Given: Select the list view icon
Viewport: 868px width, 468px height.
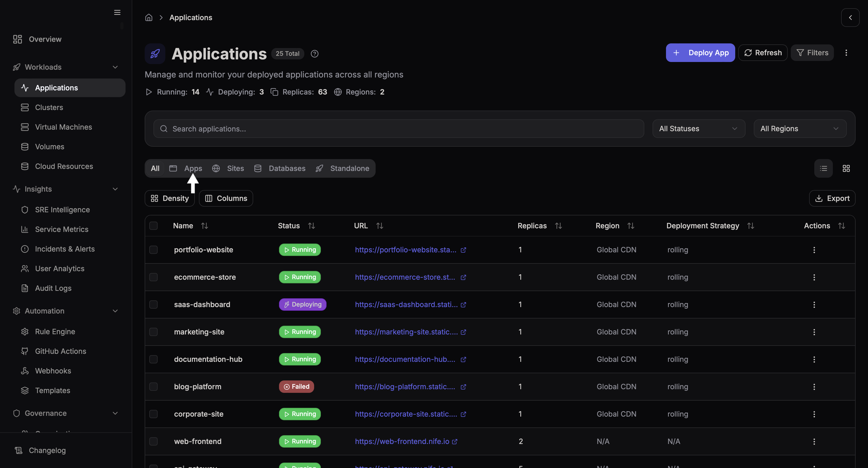Looking at the screenshot, I should (x=823, y=168).
